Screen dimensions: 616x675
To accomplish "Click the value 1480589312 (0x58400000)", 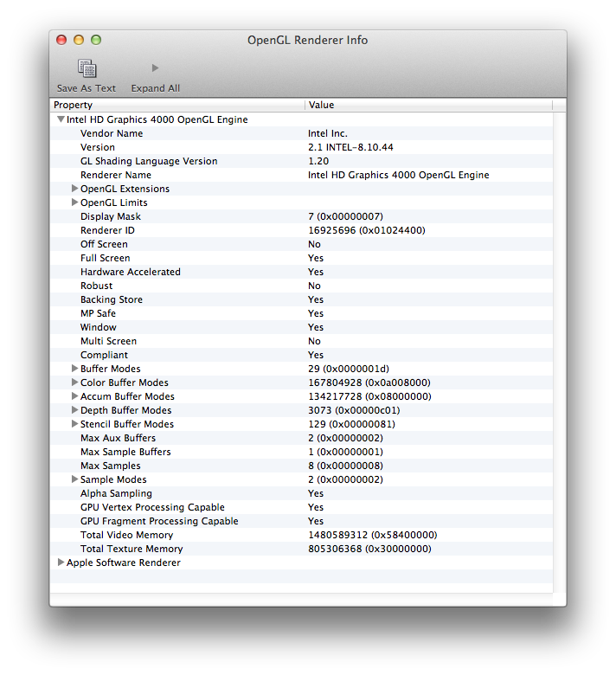I will (372, 535).
